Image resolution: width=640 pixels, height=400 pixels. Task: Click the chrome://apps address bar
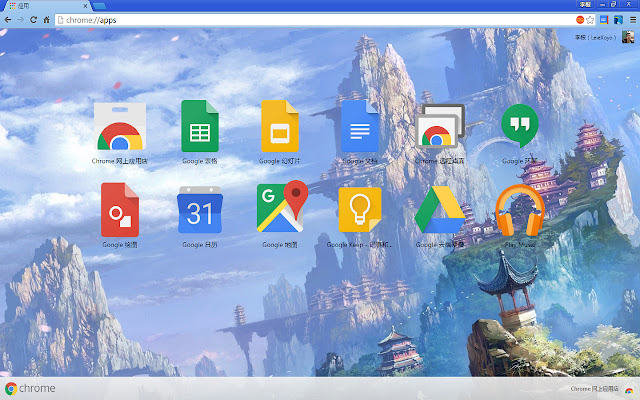click(x=300, y=19)
